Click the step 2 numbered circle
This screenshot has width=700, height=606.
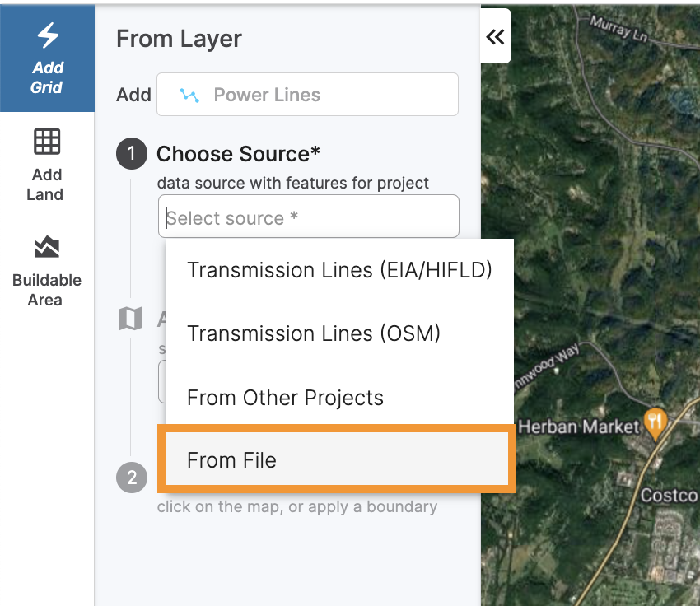click(x=131, y=478)
